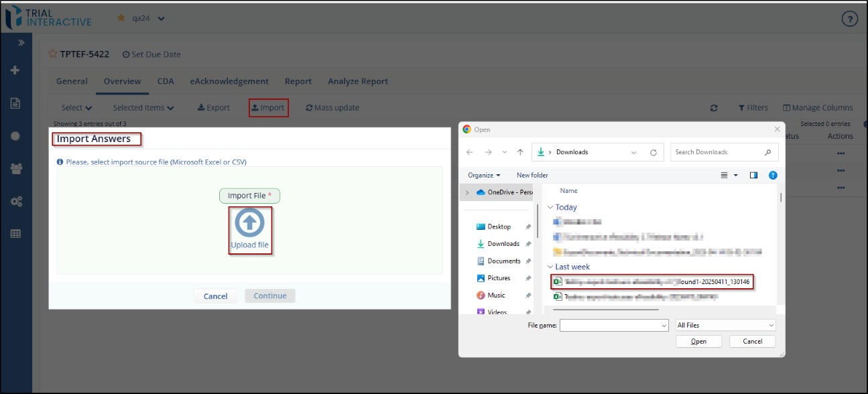Click the refresh icon beside Filters
Viewport: 868px width, 394px height.
pos(714,108)
